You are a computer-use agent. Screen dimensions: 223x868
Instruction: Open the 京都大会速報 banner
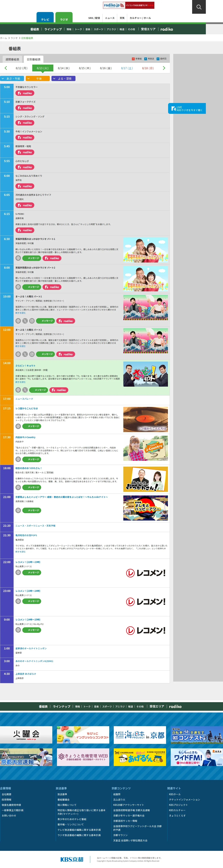click(26, 757)
